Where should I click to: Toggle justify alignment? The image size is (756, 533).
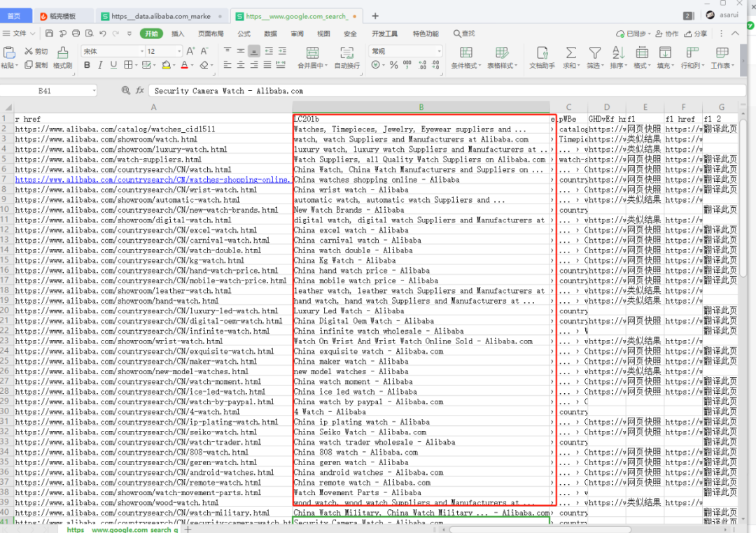267,65
